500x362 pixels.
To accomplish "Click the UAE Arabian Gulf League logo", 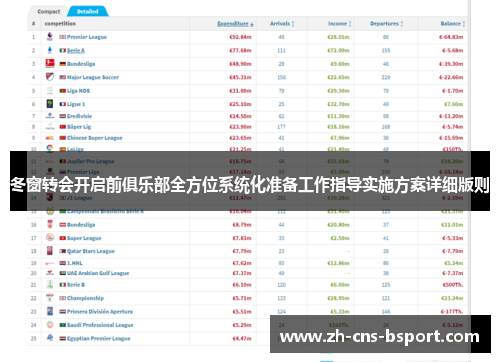I will 50,273.
